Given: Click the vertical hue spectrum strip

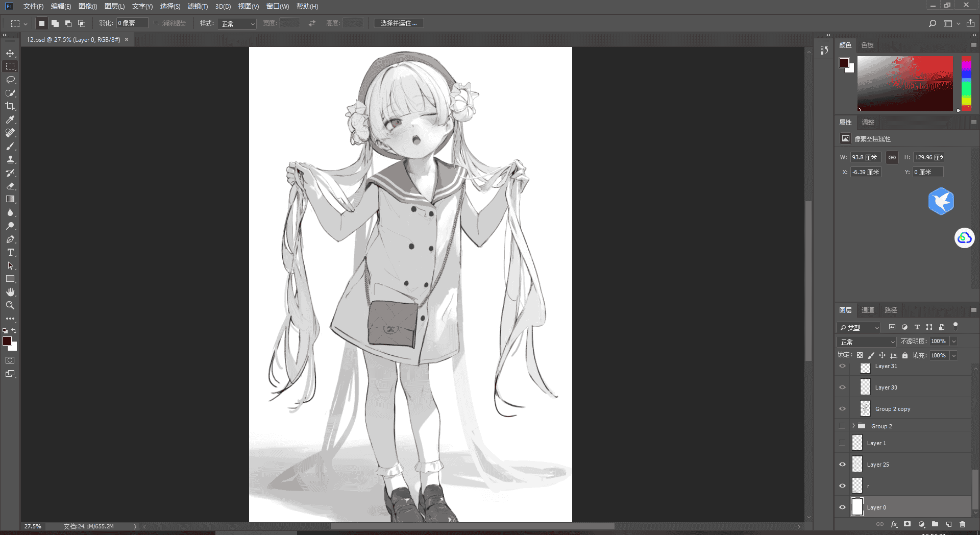Looking at the screenshot, I should 966,83.
